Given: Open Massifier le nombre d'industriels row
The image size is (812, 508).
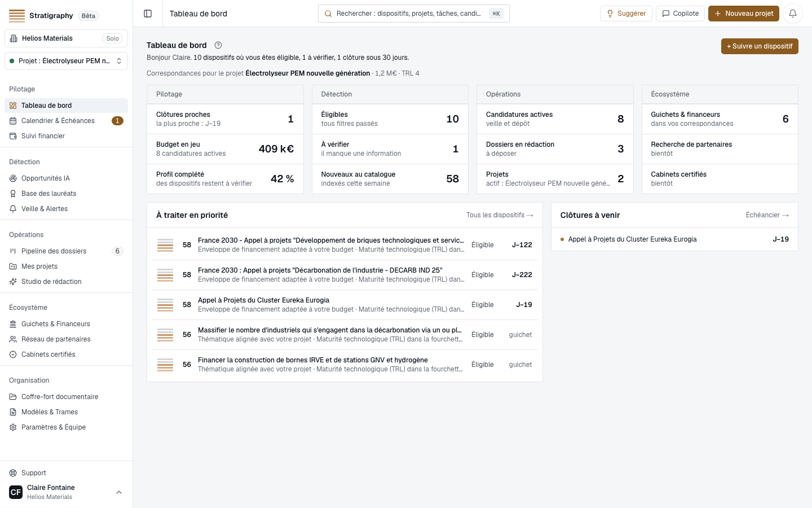Looking at the screenshot, I should pos(345,335).
